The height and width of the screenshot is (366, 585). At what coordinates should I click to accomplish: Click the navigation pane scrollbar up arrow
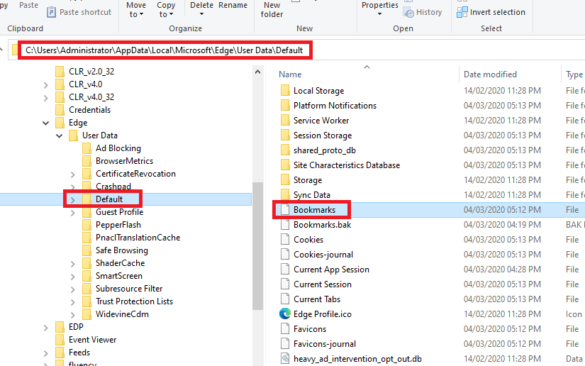pos(257,72)
